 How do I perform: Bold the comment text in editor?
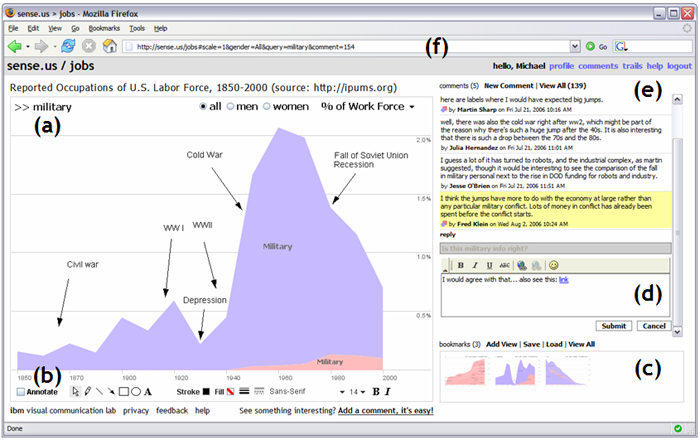(x=461, y=266)
